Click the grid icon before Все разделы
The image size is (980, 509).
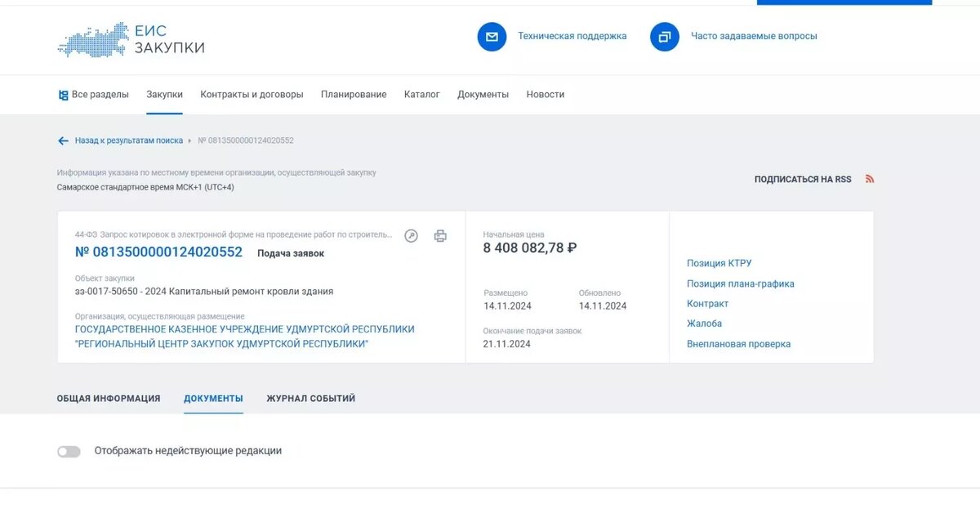pyautogui.click(x=63, y=94)
